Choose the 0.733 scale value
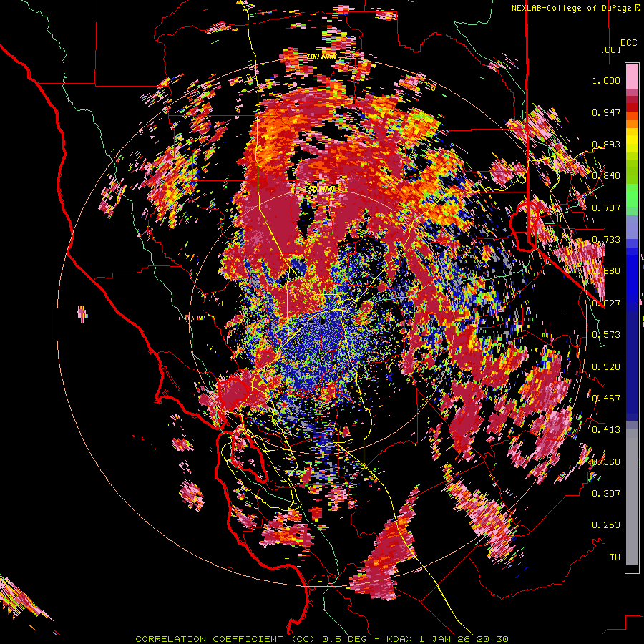 pos(606,240)
